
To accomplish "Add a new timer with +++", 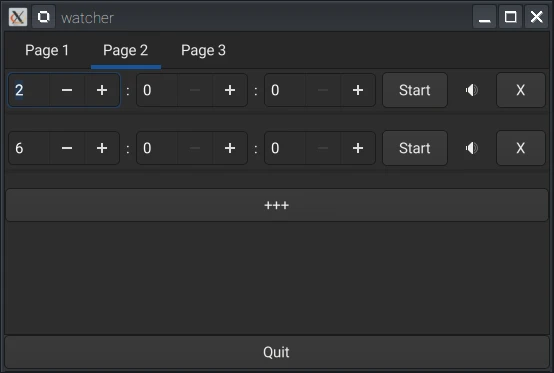I will [277, 205].
